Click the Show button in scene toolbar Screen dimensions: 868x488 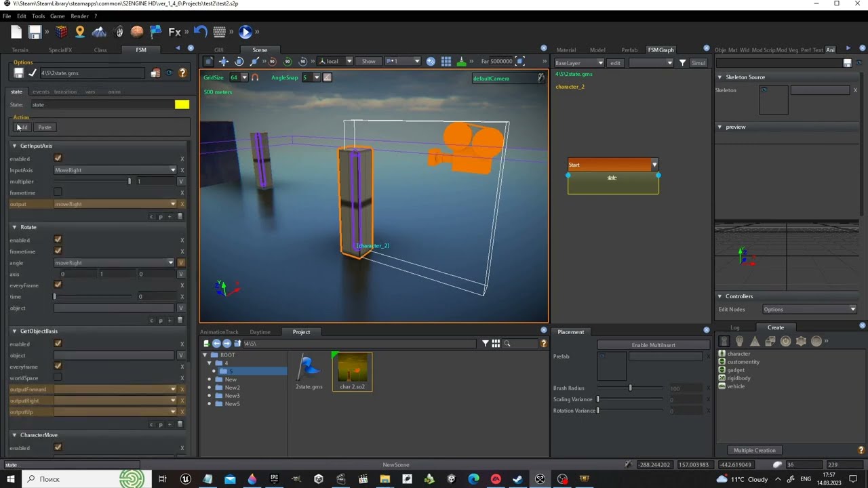click(368, 61)
